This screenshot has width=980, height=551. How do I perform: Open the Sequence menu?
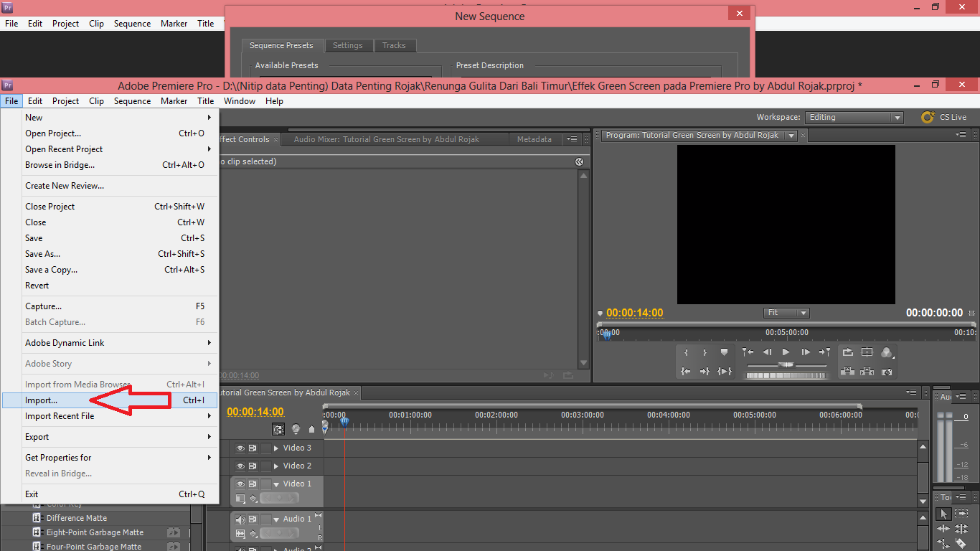[x=132, y=101]
